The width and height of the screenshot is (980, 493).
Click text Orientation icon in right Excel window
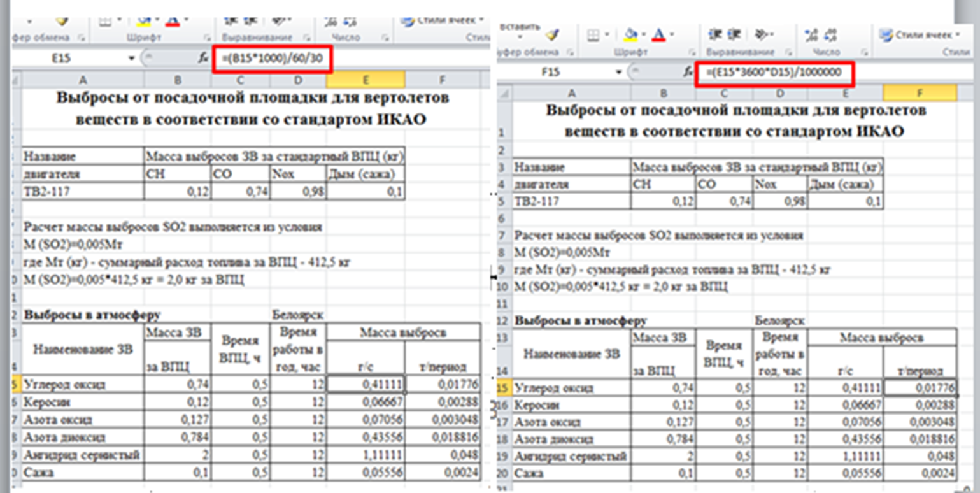(x=760, y=34)
